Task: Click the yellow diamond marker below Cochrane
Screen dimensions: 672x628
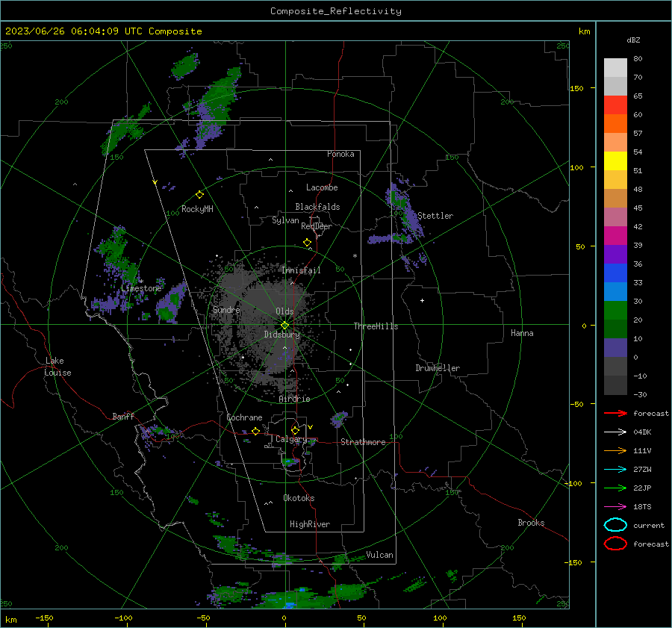Action: 256,431
